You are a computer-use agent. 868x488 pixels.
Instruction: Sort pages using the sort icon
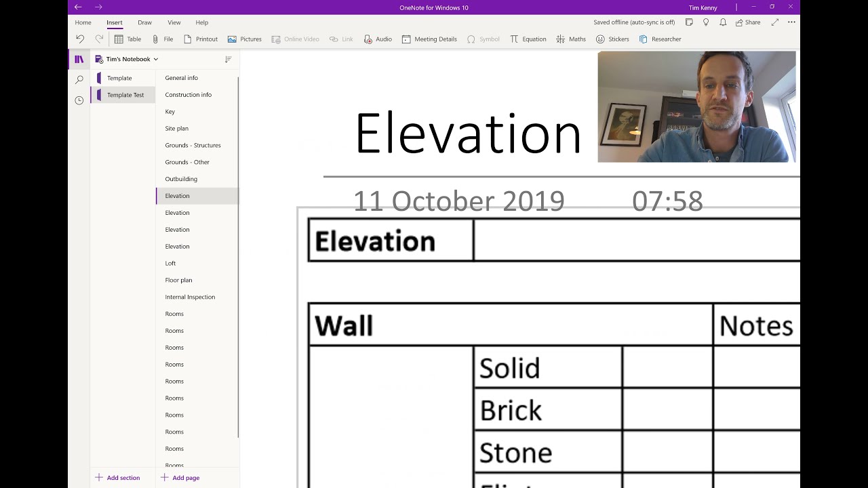tap(229, 60)
